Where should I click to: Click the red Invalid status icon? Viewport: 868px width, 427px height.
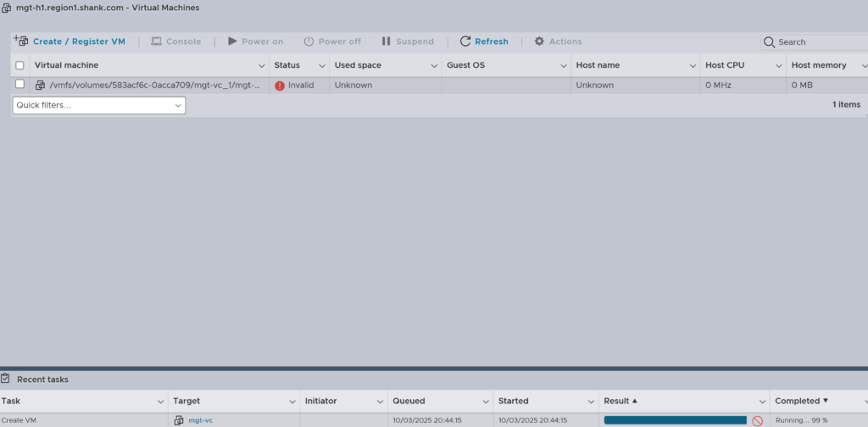point(280,86)
